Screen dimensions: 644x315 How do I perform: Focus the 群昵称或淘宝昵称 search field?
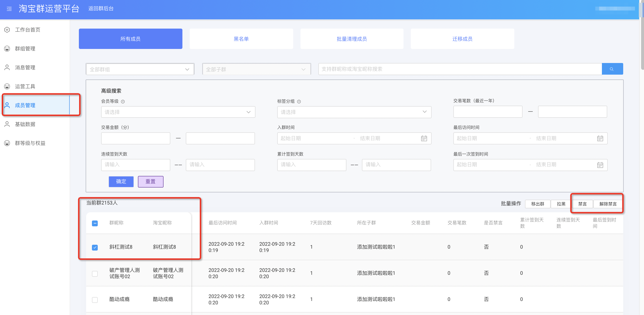click(460, 69)
